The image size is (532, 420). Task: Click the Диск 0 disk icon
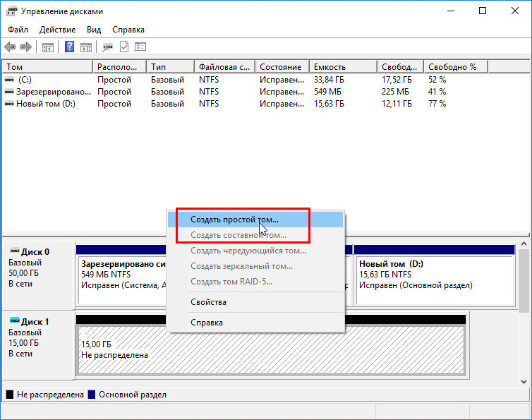[x=15, y=251]
